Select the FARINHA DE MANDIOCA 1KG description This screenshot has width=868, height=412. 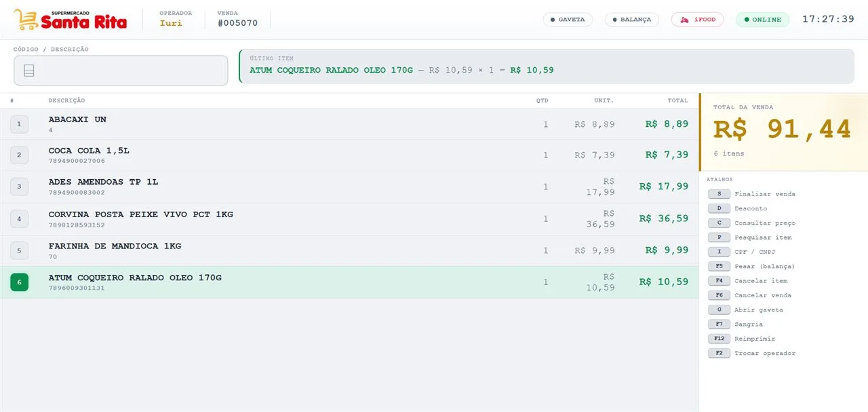pyautogui.click(x=115, y=246)
